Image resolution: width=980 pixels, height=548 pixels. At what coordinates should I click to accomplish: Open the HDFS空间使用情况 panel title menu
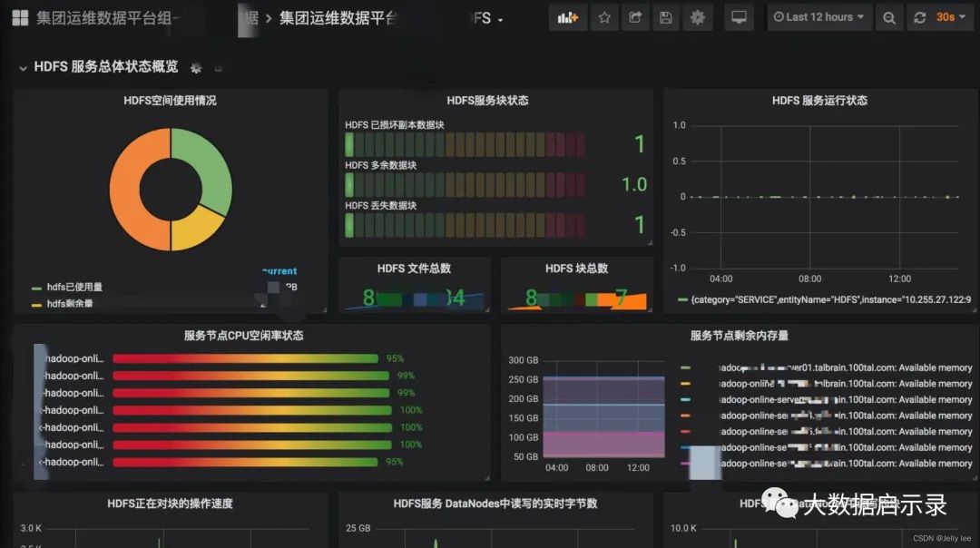coord(170,100)
